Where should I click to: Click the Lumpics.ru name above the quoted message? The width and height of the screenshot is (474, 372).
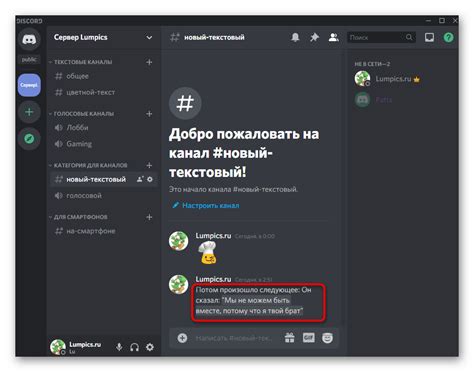(x=213, y=279)
